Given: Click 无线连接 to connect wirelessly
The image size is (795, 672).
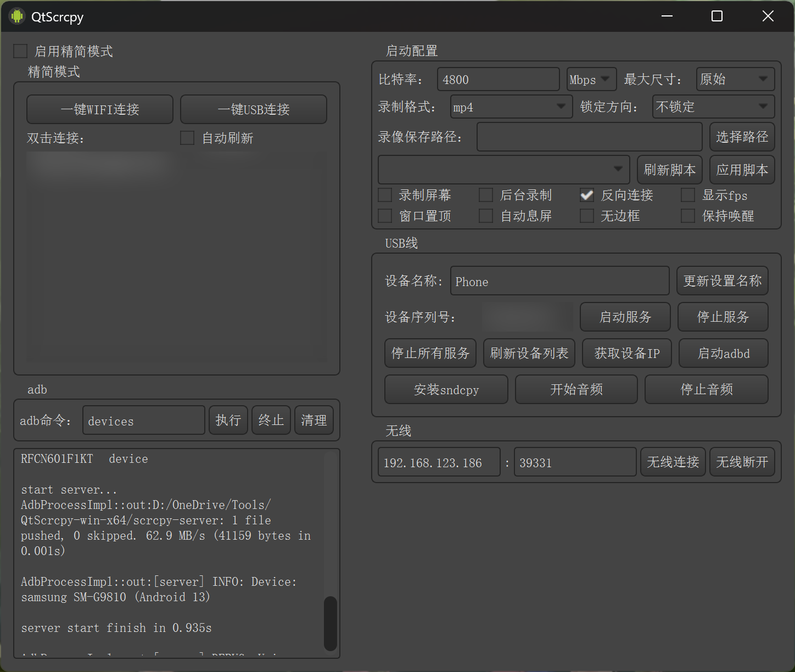Looking at the screenshot, I should pos(673,462).
